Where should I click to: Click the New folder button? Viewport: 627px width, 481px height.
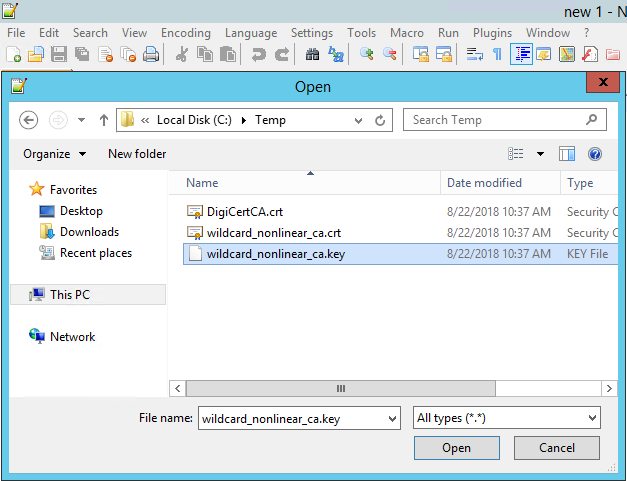[x=137, y=154]
